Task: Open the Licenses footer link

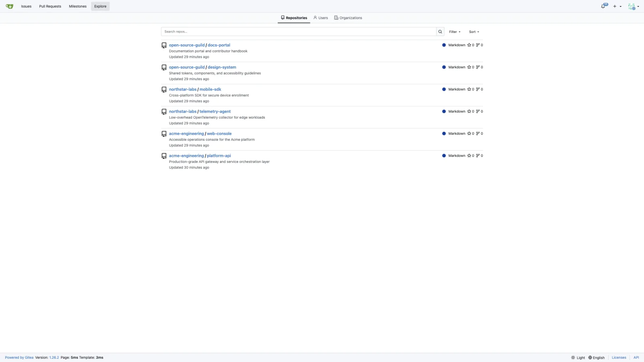Action: (619, 358)
